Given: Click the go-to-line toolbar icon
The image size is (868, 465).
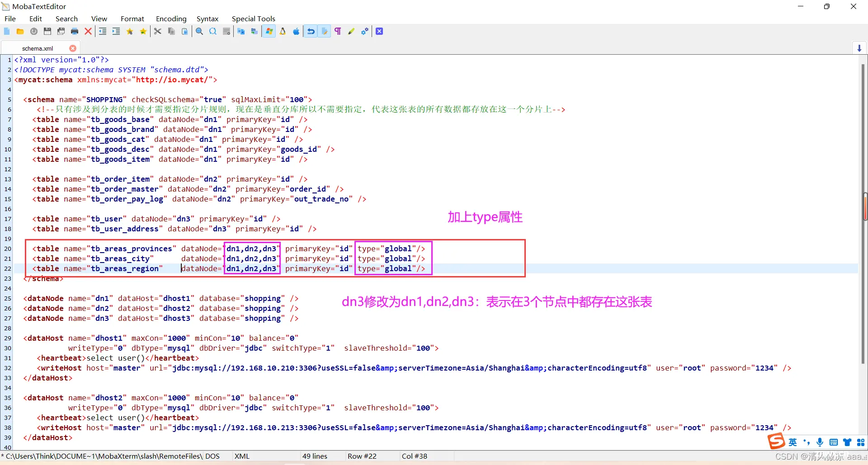Looking at the screenshot, I should pos(226,31).
